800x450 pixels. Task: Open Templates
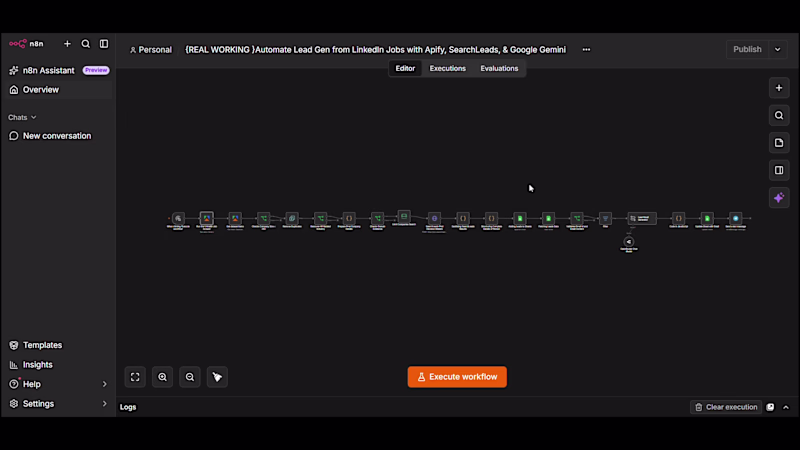pyautogui.click(x=42, y=345)
